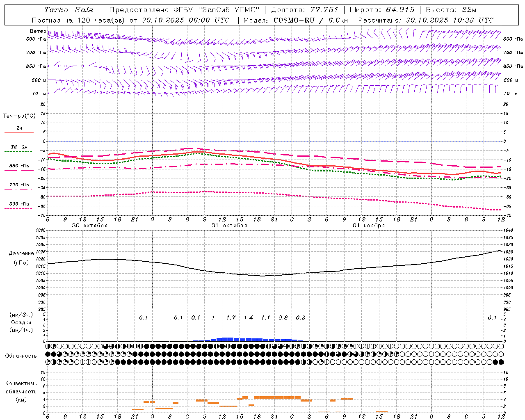The image size is (525, 420).
Task: Select the '0.8' precipitation value
Action: tap(283, 318)
